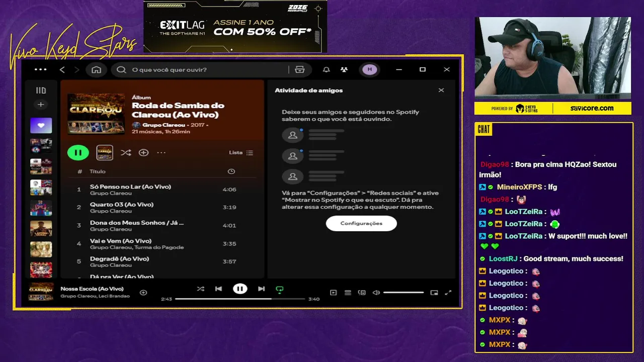Click the Clareou album cover art
The width and height of the screenshot is (644, 362).
pos(96,114)
